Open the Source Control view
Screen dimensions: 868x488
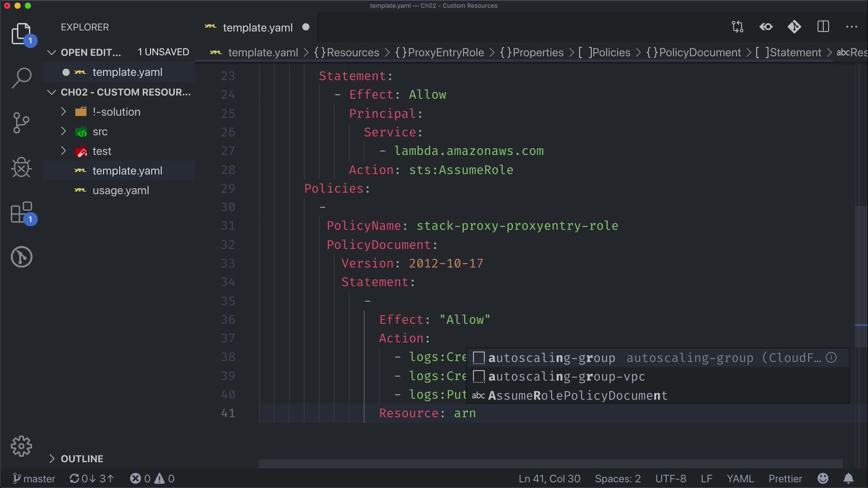point(21,122)
